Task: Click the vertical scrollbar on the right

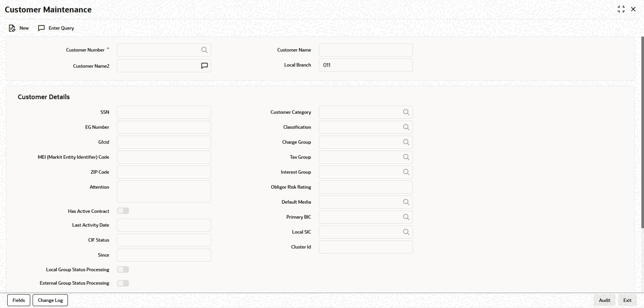Action: [x=642, y=131]
